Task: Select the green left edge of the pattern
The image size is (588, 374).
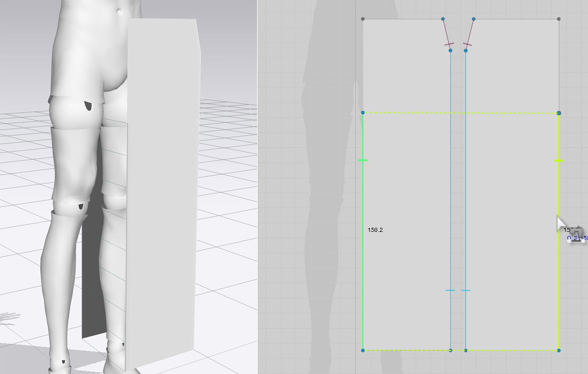Action: pyautogui.click(x=363, y=274)
